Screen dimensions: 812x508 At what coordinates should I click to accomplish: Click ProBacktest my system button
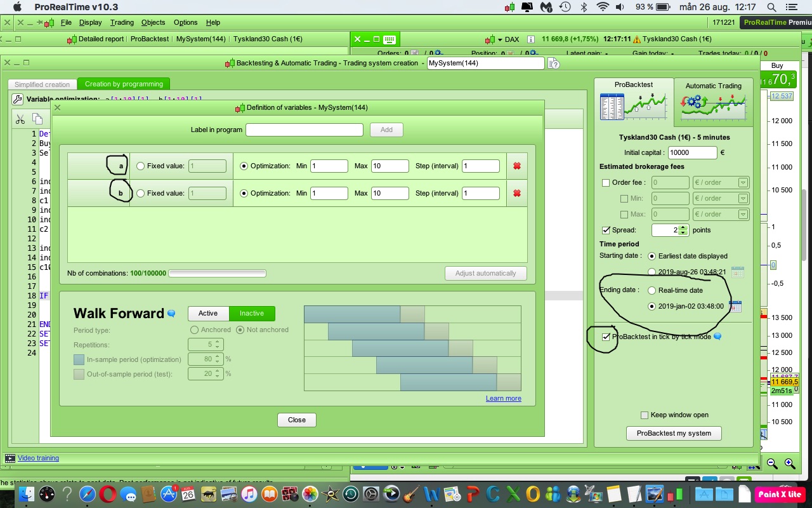click(674, 433)
